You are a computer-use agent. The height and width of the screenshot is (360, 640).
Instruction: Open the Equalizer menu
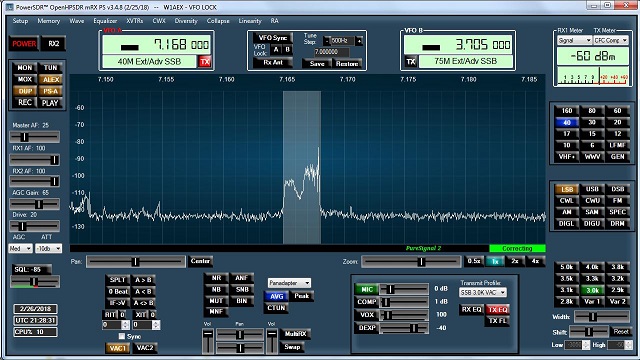105,21
